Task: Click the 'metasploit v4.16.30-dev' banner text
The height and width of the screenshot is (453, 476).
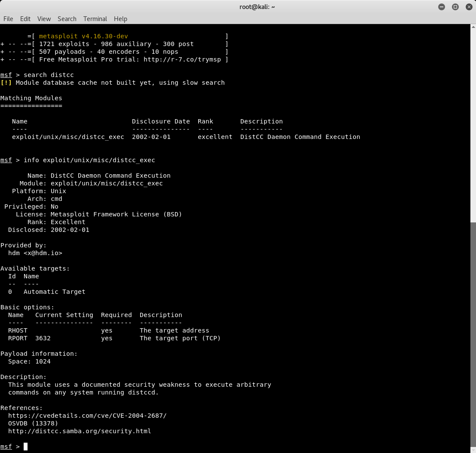Action: tap(83, 36)
